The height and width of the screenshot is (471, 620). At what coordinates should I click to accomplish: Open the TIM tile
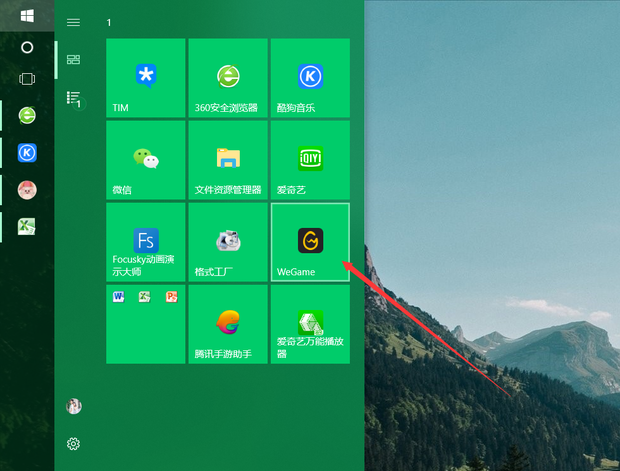point(146,78)
